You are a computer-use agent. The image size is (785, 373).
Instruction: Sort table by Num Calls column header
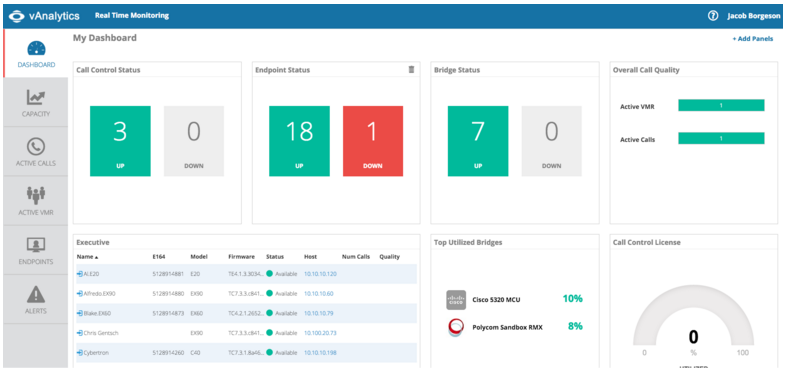point(355,257)
